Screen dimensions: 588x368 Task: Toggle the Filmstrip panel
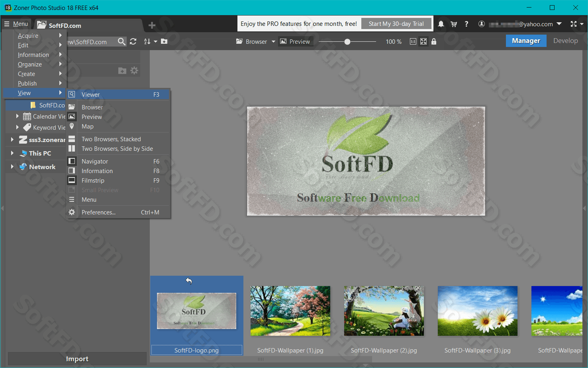tap(118, 180)
